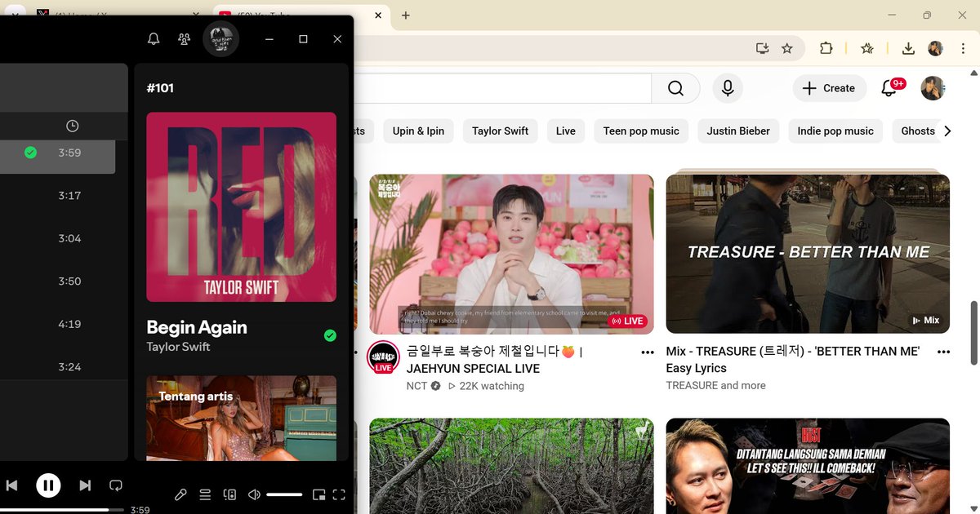Open the TREASURE - BETTER THAN ME thumbnail
980x514 pixels.
point(808,254)
